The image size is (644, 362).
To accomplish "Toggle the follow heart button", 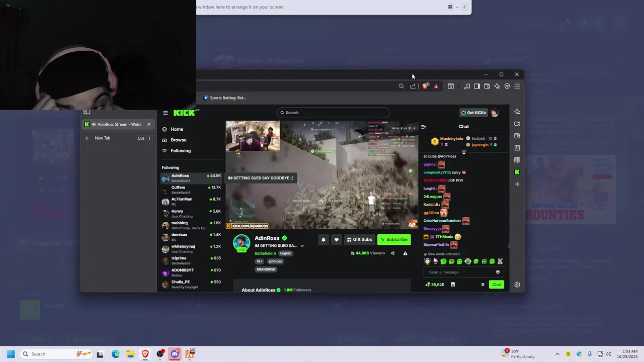I will [x=337, y=240].
